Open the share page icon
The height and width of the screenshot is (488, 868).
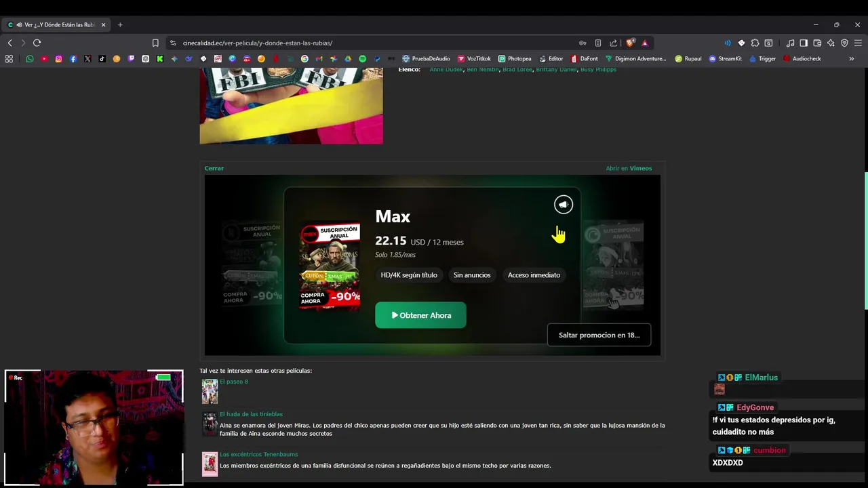[x=613, y=43]
